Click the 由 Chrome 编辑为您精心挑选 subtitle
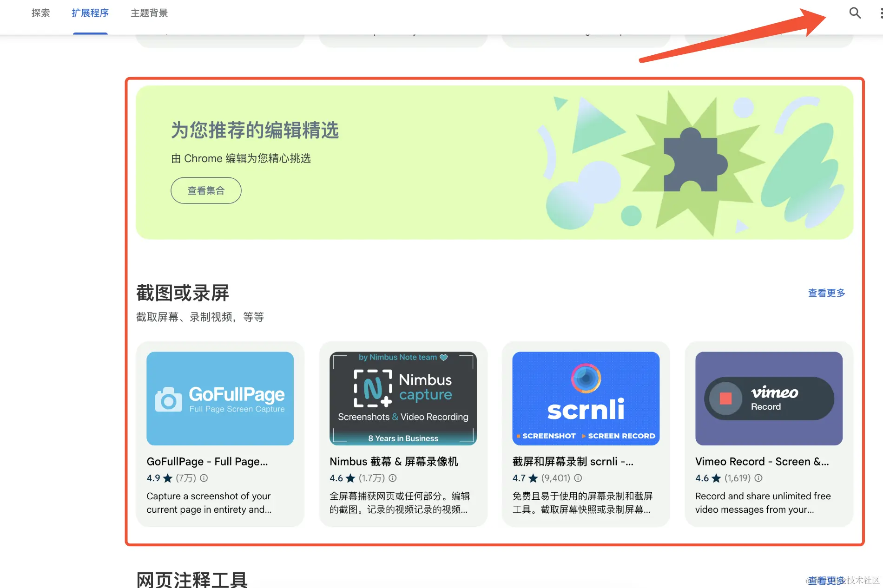Screen dimensions: 883x588 coord(241,158)
